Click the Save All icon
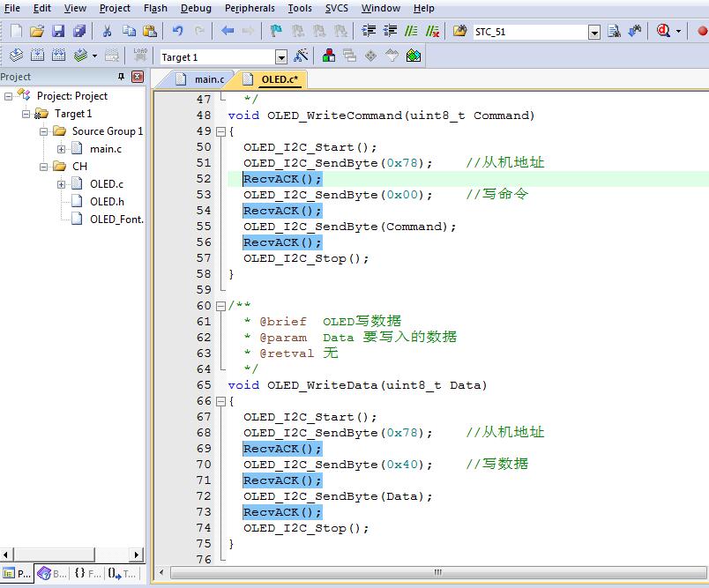 pos(79,31)
